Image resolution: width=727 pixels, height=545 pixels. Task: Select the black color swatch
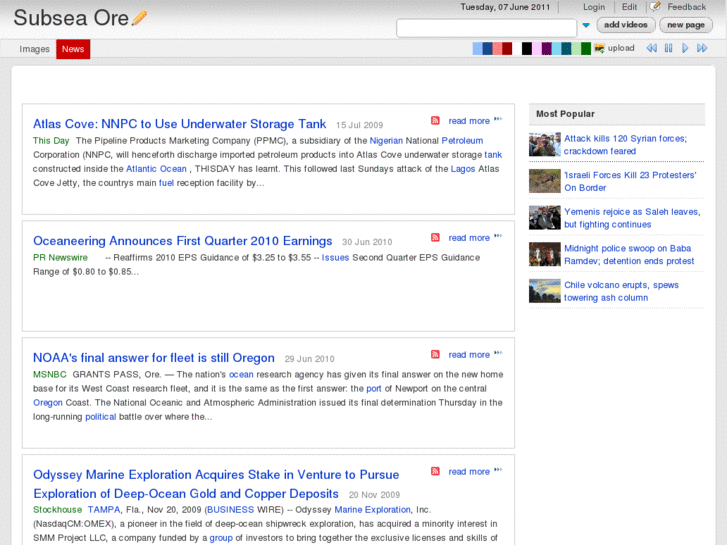point(527,48)
